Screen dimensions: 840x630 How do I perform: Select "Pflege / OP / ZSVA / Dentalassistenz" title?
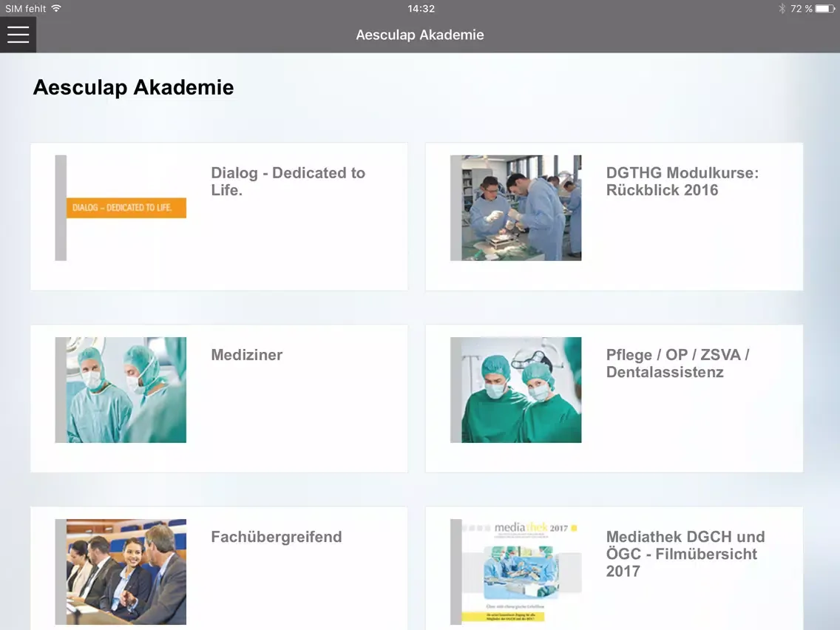click(677, 363)
